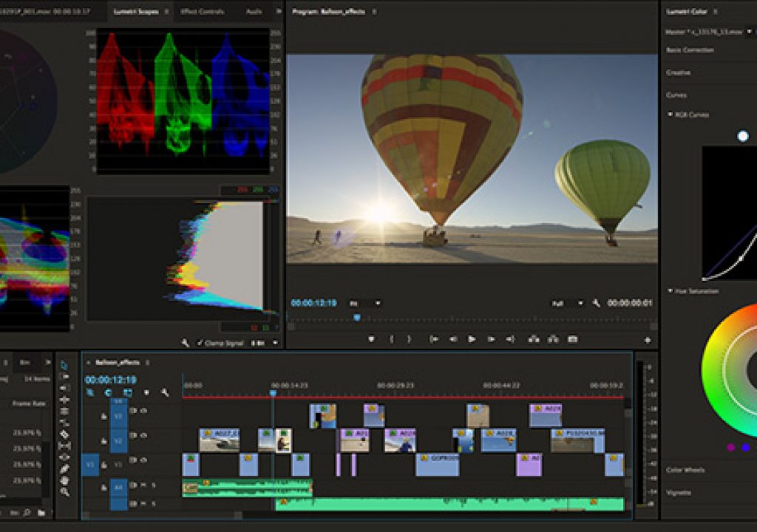757x532 pixels.
Task: Click the Mark In bracket button
Action: click(x=392, y=339)
